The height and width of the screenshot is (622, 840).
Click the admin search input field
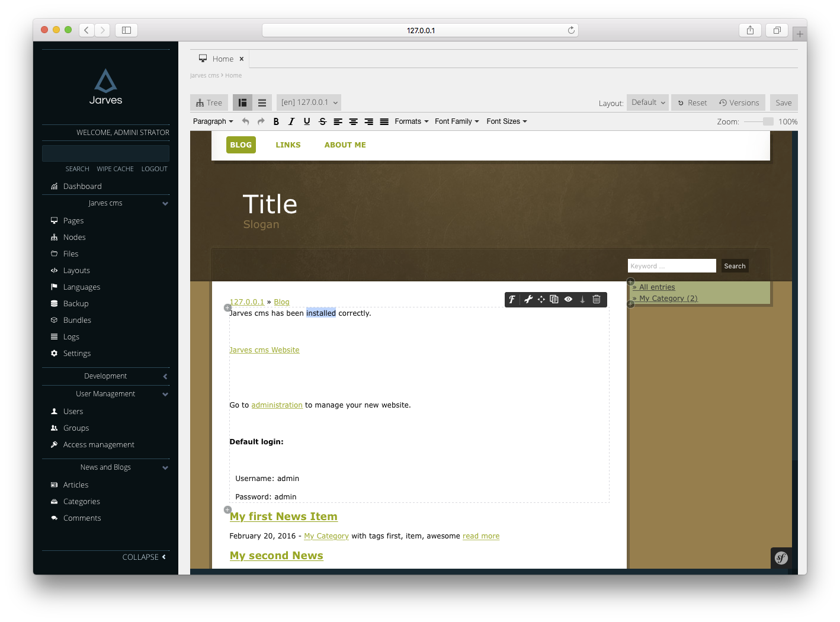coord(105,153)
